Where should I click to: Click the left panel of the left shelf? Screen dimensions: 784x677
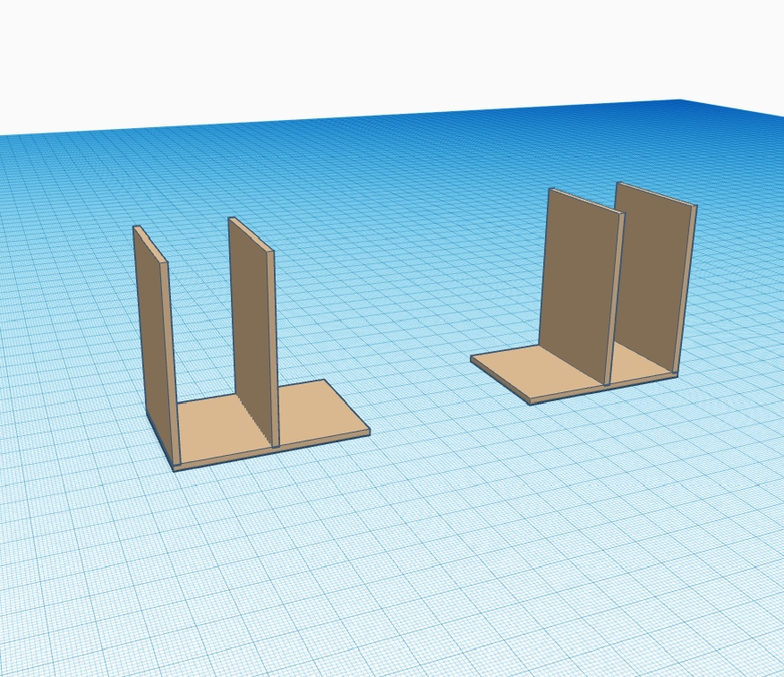pos(148,340)
